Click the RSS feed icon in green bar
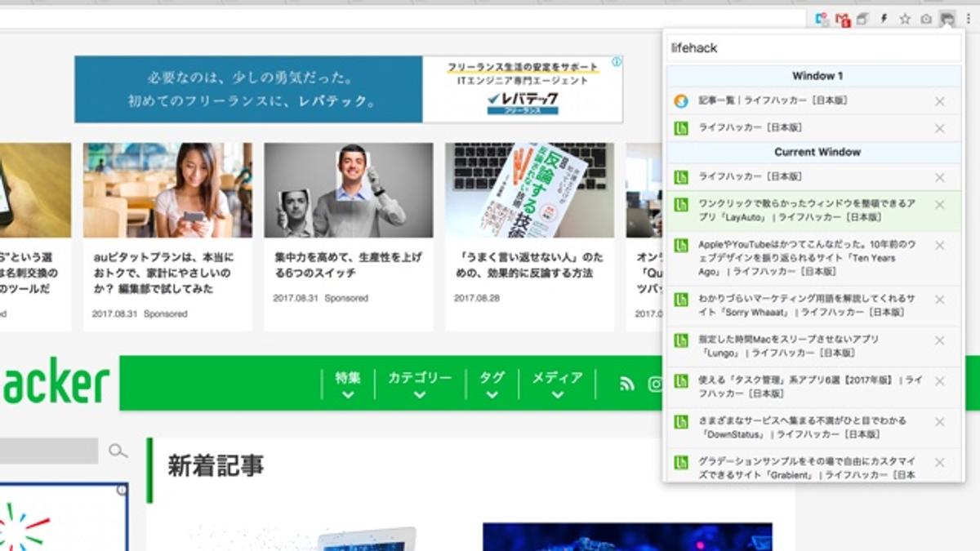Image resolution: width=980 pixels, height=551 pixels. coord(627,384)
